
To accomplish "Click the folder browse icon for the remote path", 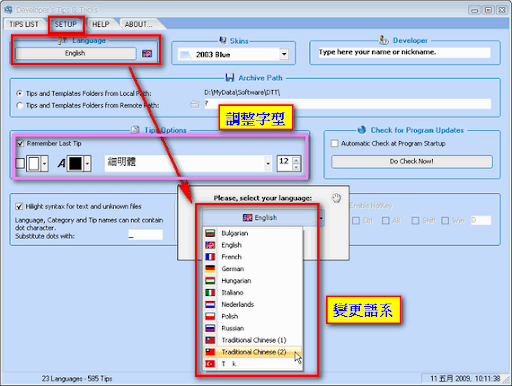I will coord(195,105).
